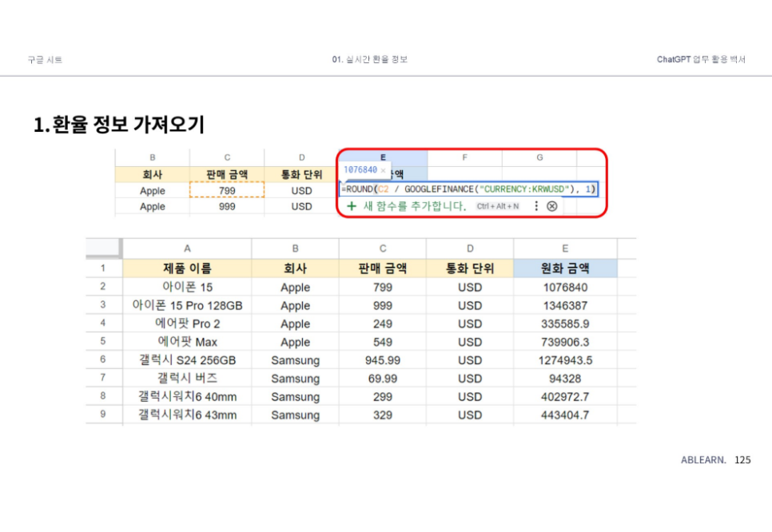Click the 549 price cell
Viewport: 772px width, 532px height.
(x=383, y=342)
